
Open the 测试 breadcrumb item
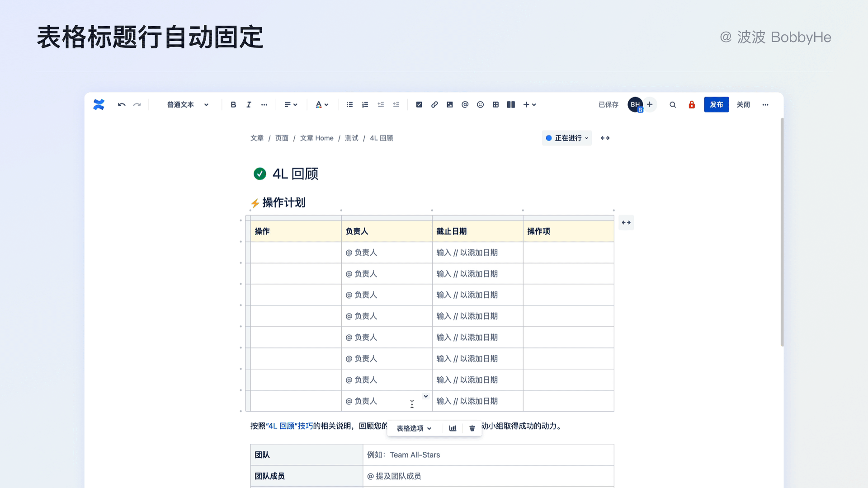351,138
